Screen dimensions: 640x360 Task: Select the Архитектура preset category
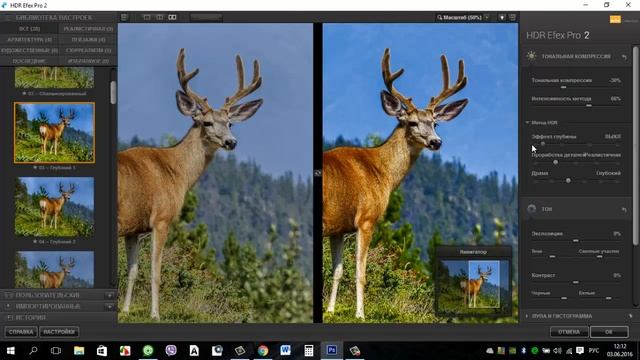click(29, 40)
